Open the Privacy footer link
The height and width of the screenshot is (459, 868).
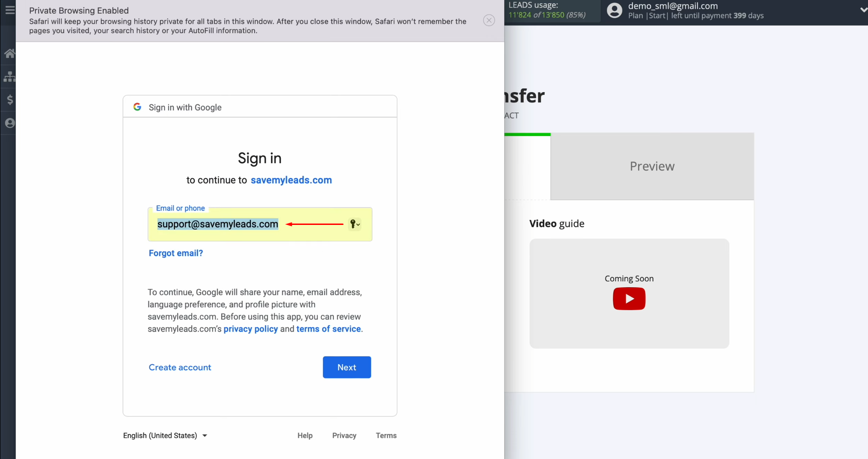(x=344, y=436)
